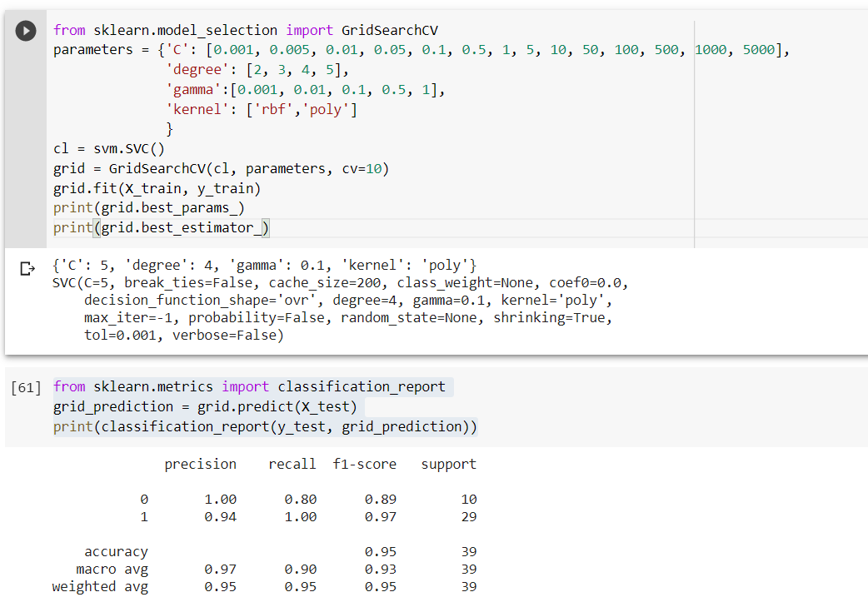Click the macro avg recall value 0.90
The image size is (868, 607).
click(301, 570)
